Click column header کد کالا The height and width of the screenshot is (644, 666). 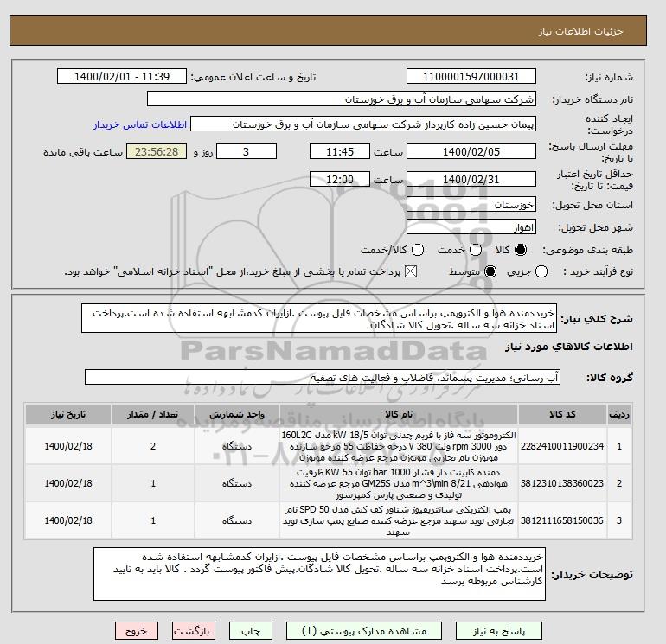coord(562,414)
